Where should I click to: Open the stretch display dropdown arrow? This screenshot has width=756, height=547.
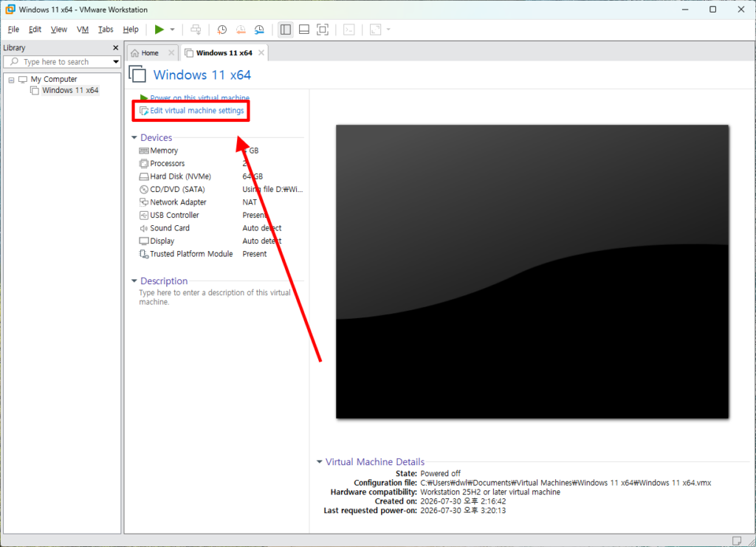388,30
